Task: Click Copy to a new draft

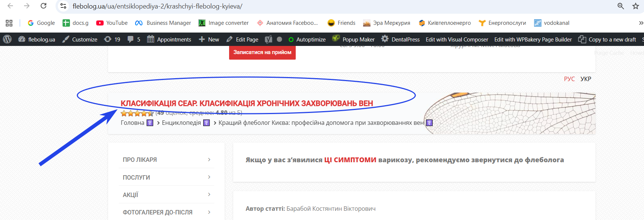Action: [x=607, y=39]
